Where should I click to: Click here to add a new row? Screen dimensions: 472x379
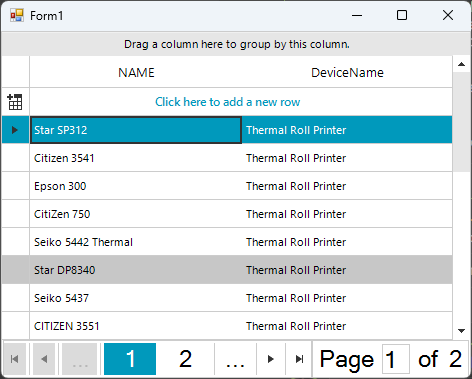(227, 102)
